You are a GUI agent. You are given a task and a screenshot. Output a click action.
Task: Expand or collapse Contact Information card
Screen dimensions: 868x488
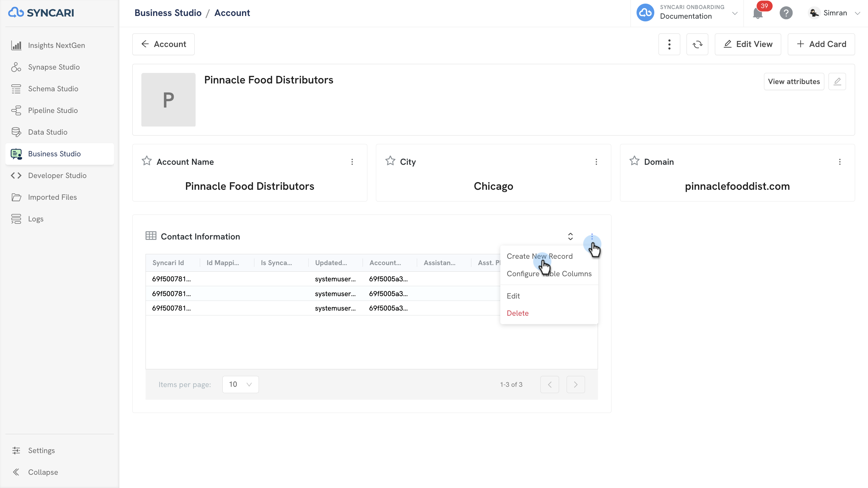570,236
